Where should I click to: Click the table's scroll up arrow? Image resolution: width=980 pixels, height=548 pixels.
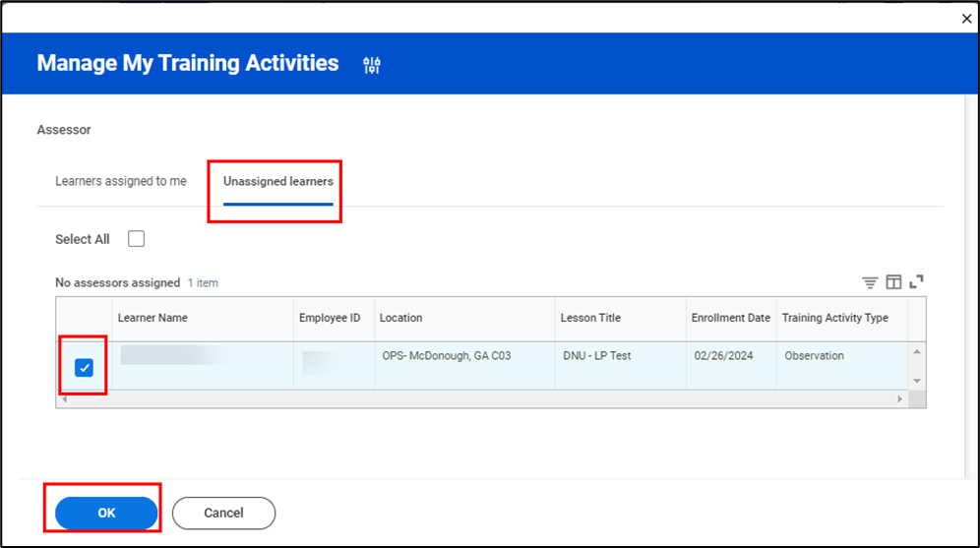click(x=917, y=352)
